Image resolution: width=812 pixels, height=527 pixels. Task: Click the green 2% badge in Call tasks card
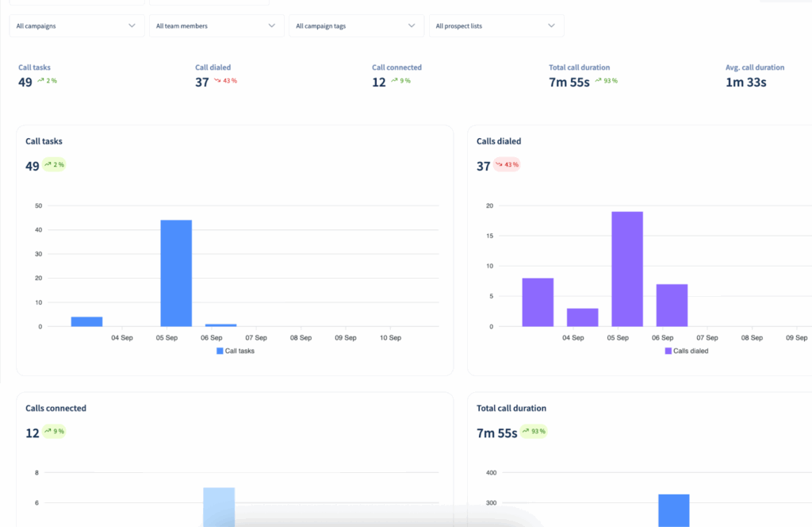click(x=54, y=165)
